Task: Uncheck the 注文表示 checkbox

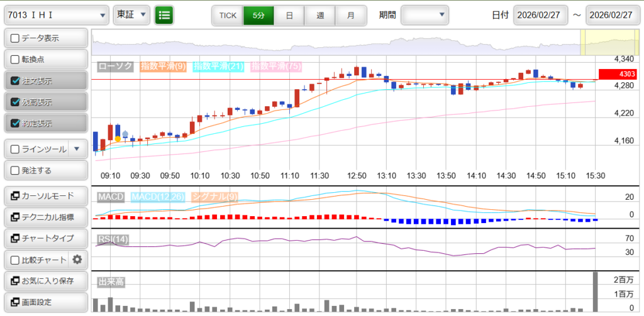Action: (x=15, y=81)
